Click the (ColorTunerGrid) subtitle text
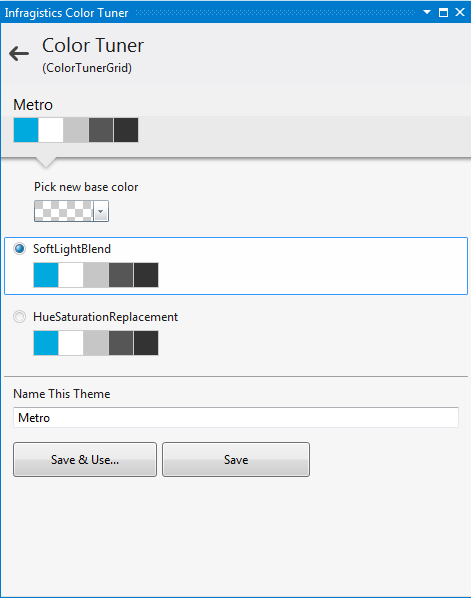 [87, 68]
